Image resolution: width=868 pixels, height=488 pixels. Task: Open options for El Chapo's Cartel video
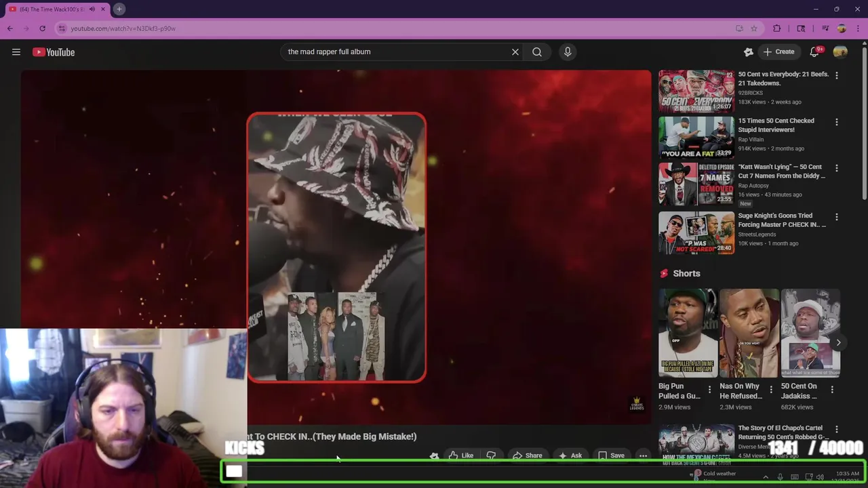836,430
